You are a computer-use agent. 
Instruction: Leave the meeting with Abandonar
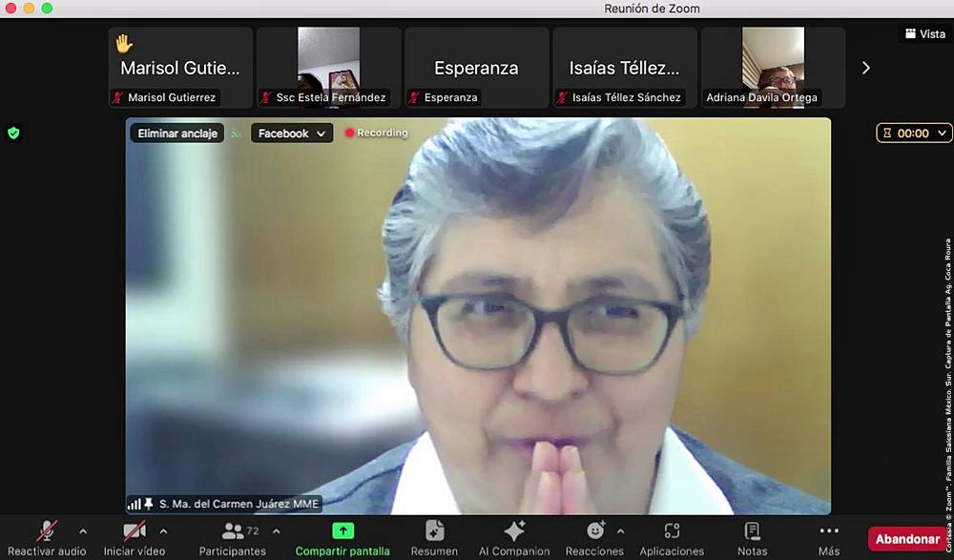tap(907, 539)
